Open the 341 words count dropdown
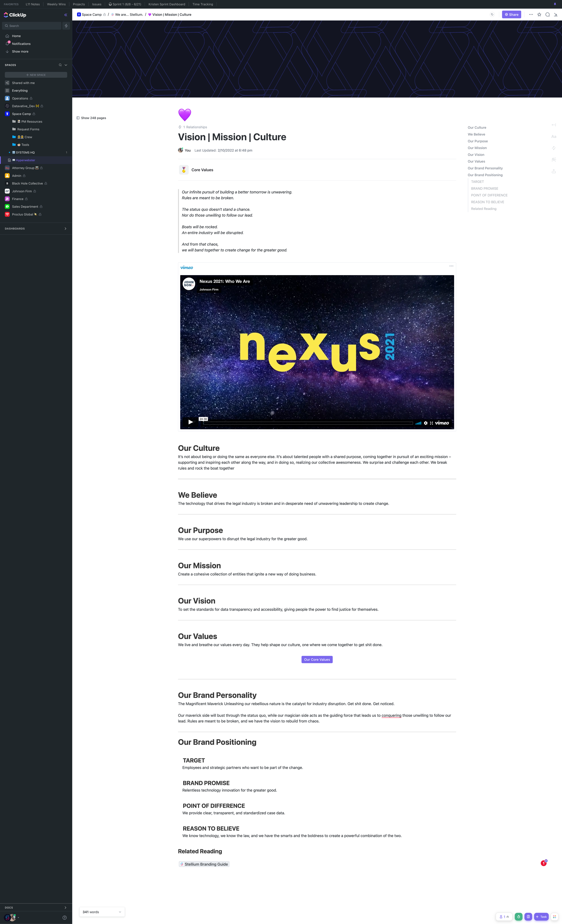 [120, 912]
